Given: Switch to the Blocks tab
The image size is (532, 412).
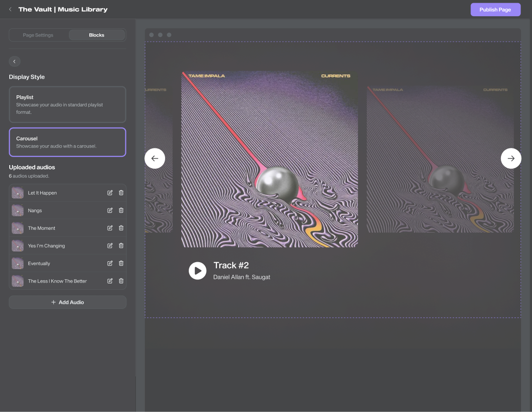Looking at the screenshot, I should [x=97, y=35].
